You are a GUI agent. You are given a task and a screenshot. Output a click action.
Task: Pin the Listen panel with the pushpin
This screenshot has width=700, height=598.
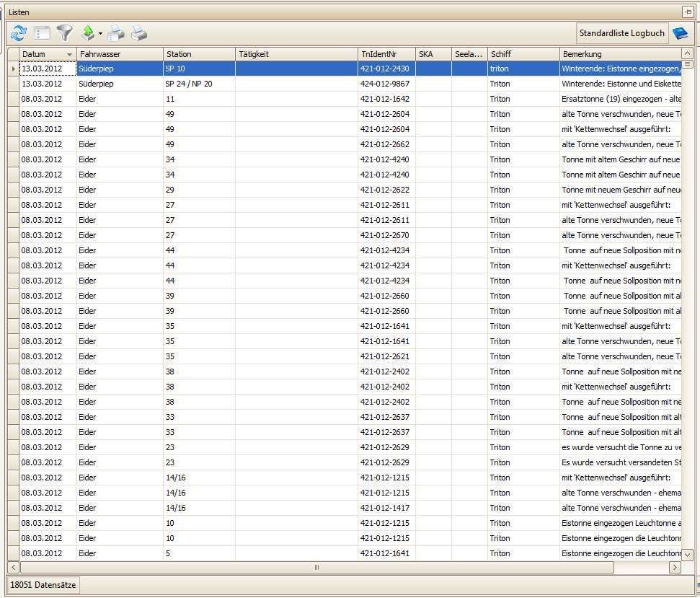[688, 12]
